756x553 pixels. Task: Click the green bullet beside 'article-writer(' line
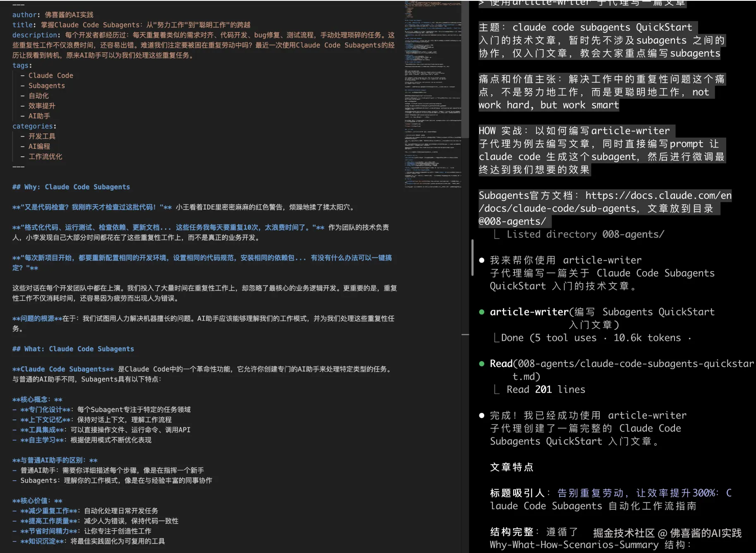click(x=481, y=312)
